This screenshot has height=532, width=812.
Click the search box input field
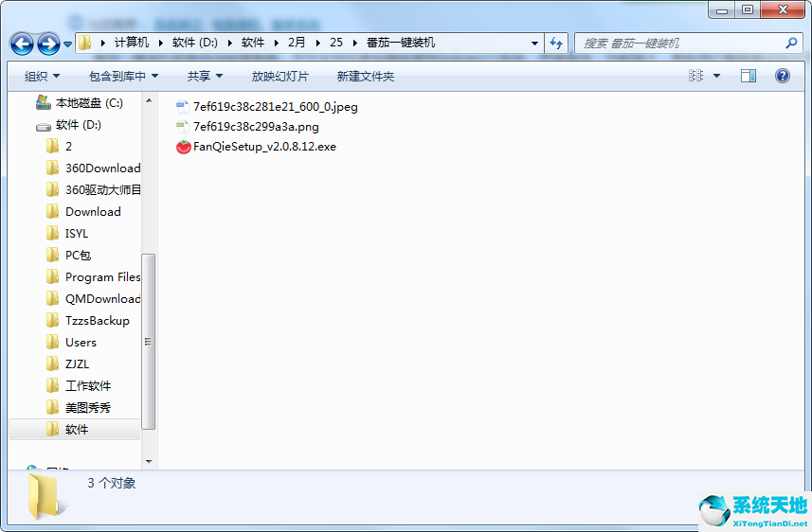[677, 43]
